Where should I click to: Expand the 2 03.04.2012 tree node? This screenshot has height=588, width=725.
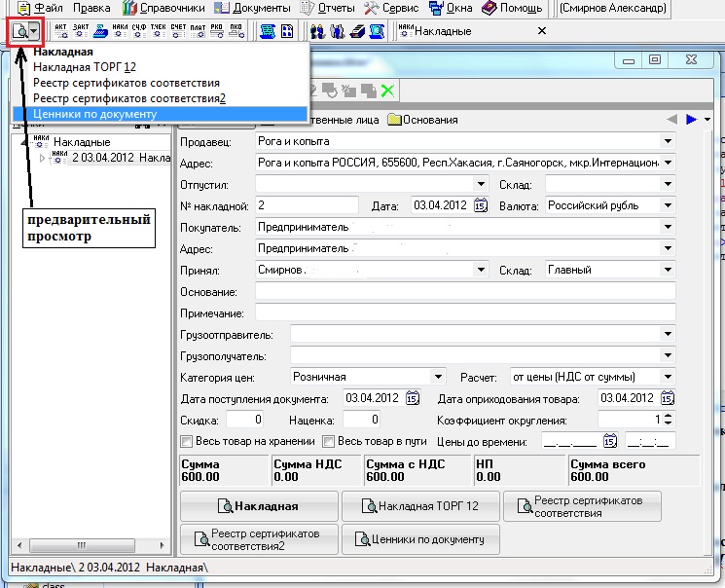[42, 159]
